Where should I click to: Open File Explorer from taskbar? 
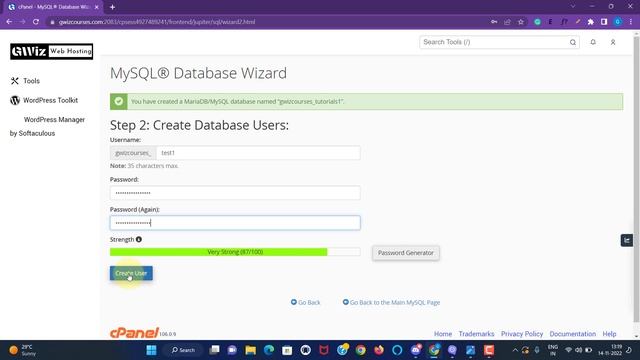251,350
